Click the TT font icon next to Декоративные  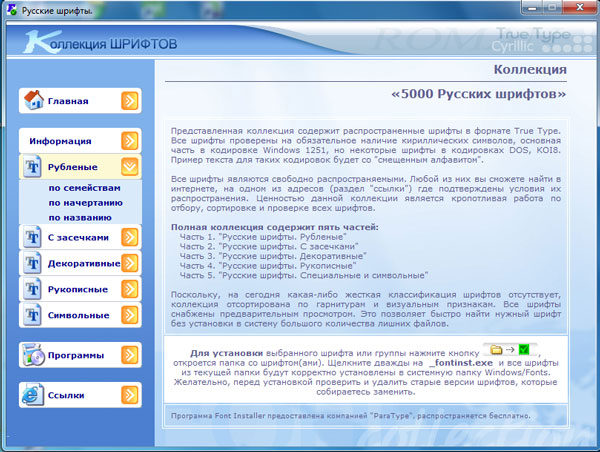(x=32, y=263)
